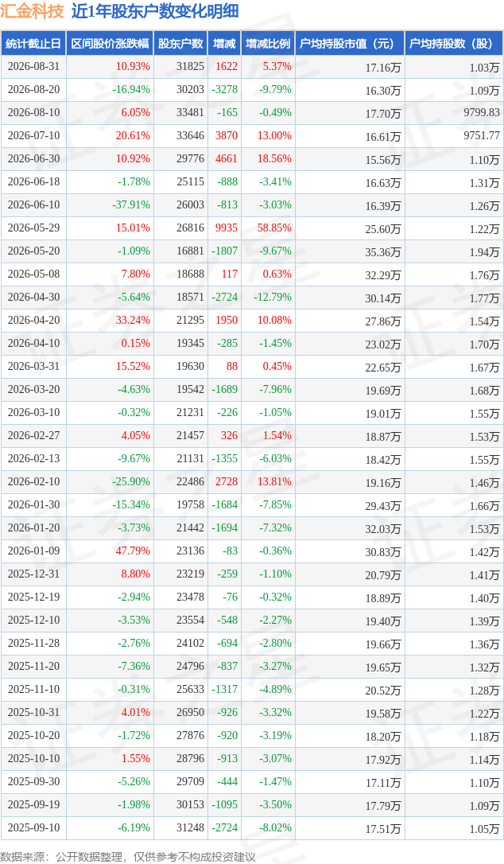Screen dimensions: 504x864
Task: Select the 增减比例 column header
Action: 268,44
